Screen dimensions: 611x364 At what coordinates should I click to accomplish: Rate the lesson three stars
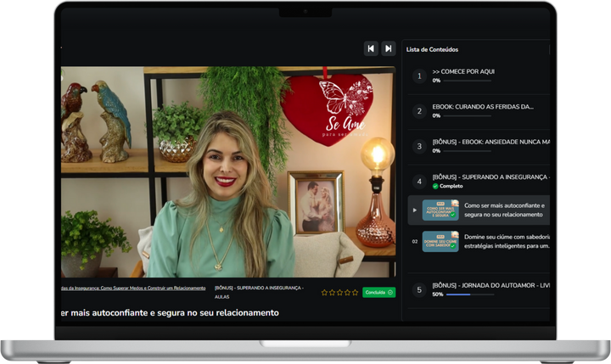tap(339, 293)
